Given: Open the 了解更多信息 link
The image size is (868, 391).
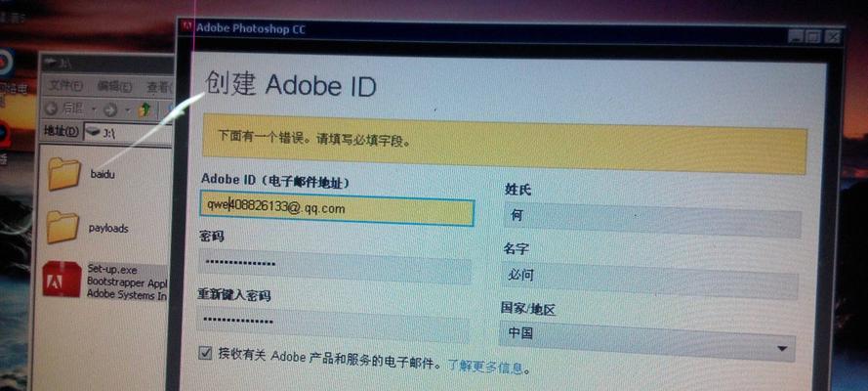Looking at the screenshot, I should coord(485,367).
